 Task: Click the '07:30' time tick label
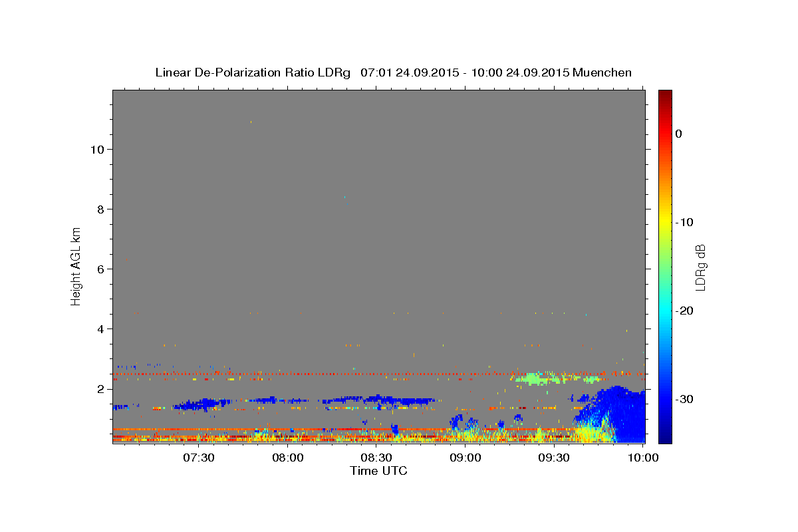coord(198,458)
